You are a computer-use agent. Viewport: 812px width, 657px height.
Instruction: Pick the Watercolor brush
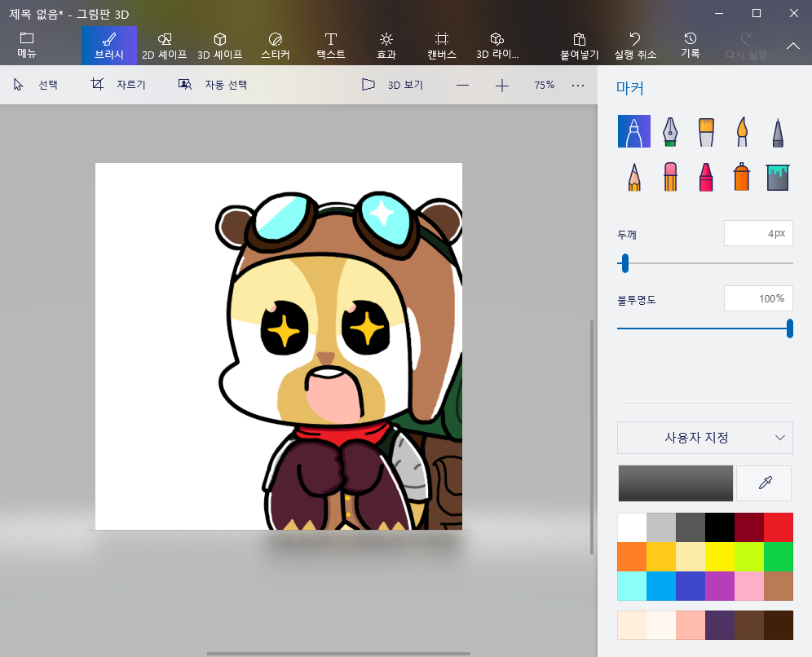[x=742, y=131]
